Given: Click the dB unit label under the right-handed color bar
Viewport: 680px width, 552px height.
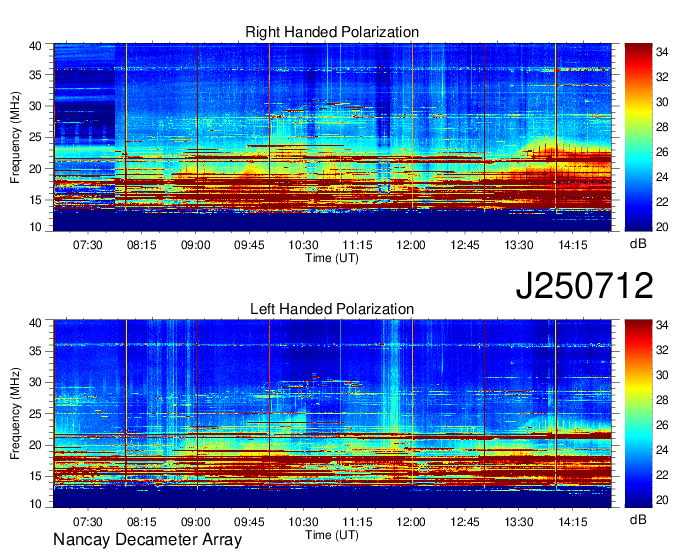Looking at the screenshot, I should (x=638, y=244).
